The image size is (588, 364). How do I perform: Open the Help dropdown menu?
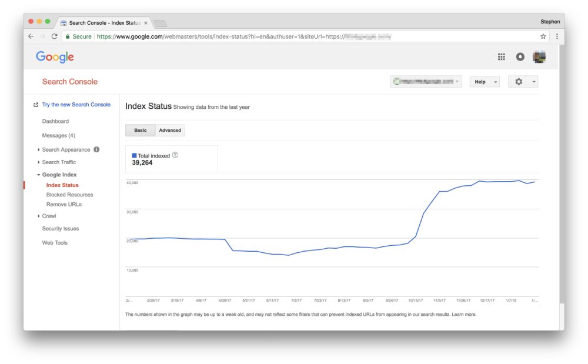pyautogui.click(x=485, y=82)
